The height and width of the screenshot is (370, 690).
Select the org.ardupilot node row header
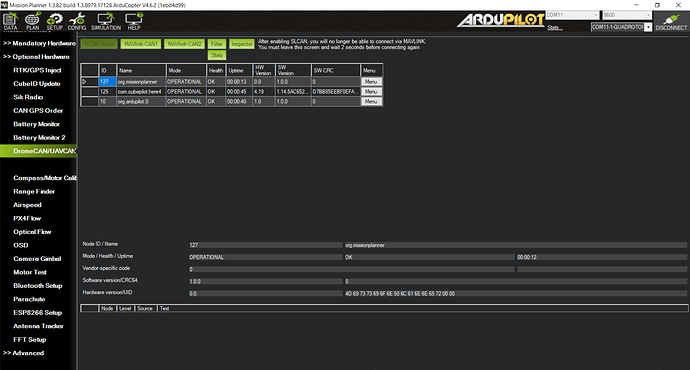tap(90, 102)
